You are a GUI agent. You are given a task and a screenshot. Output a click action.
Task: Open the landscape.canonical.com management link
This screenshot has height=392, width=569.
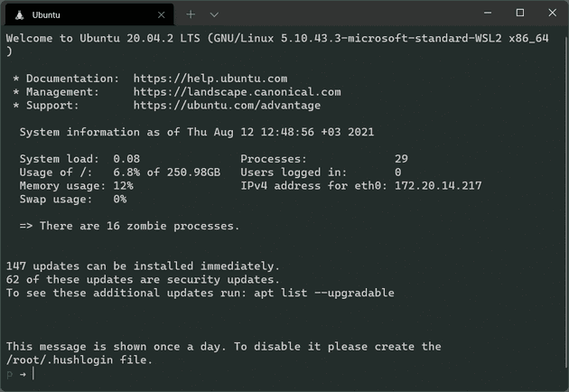tap(237, 92)
